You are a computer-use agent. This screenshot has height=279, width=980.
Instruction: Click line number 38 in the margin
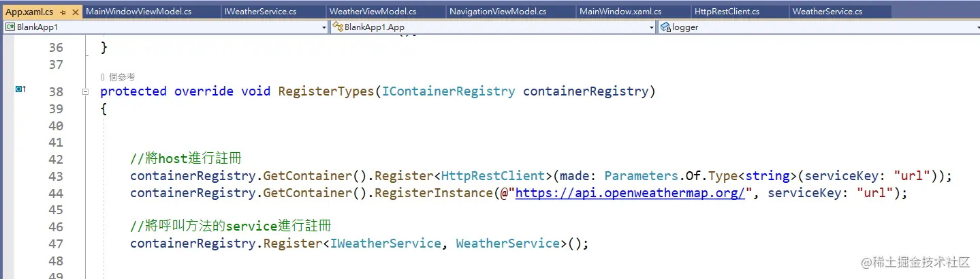click(x=55, y=92)
